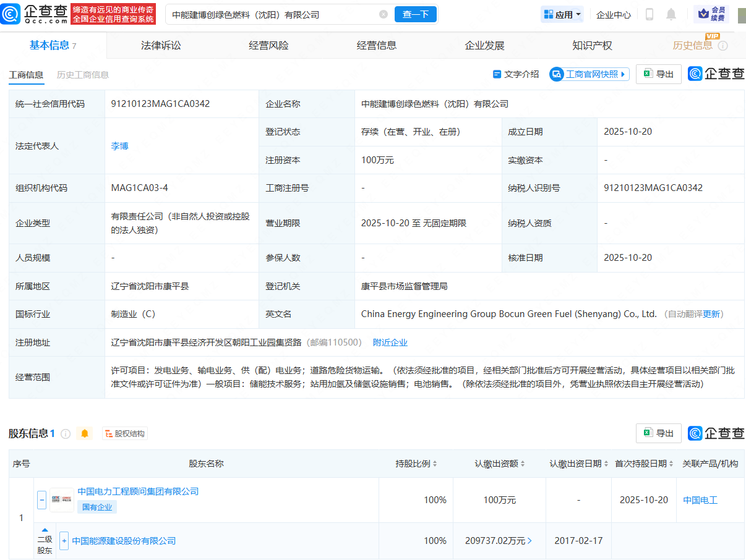746x560 pixels.
Task: Open the 股权结构 equity structure chart
Action: (x=124, y=433)
